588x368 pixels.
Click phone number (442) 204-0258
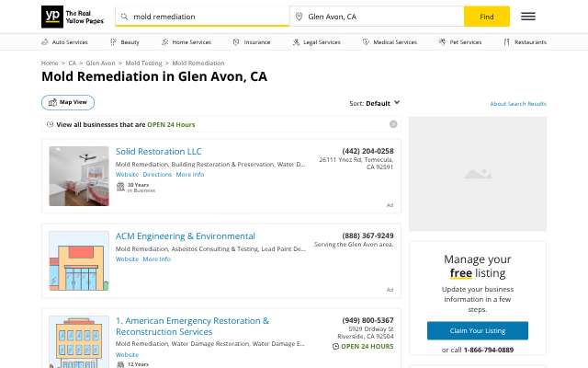[367, 151]
